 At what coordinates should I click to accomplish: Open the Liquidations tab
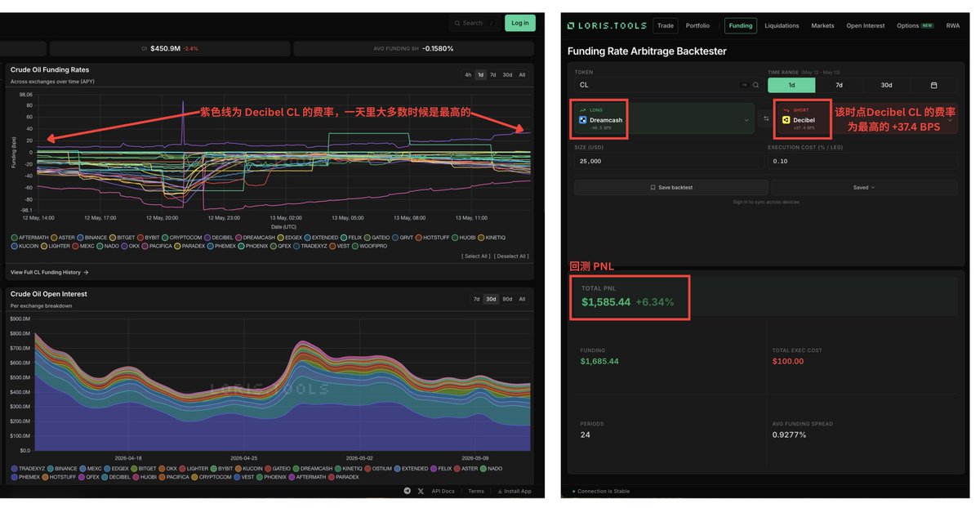[782, 26]
